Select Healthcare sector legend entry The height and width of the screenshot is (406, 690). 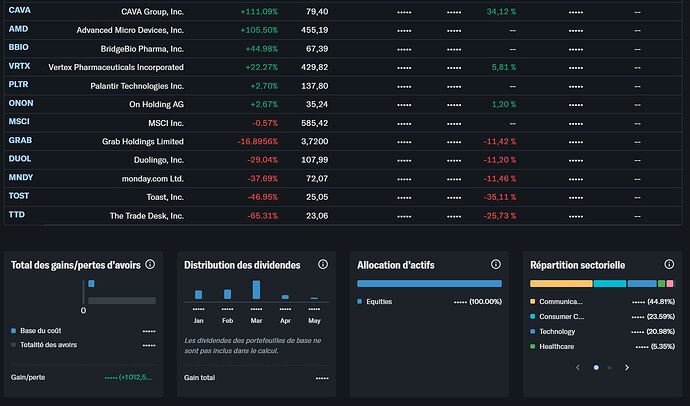click(557, 347)
